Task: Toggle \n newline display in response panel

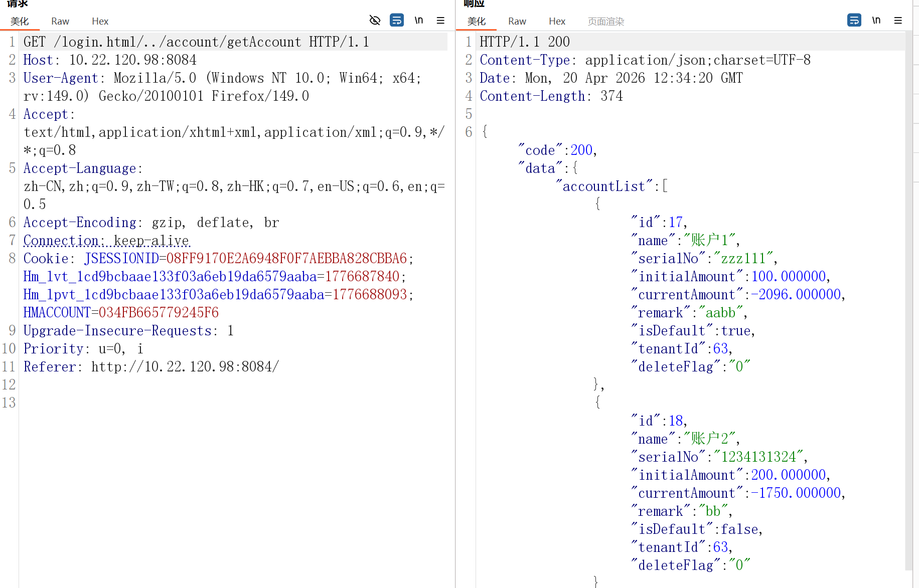Action: (876, 21)
